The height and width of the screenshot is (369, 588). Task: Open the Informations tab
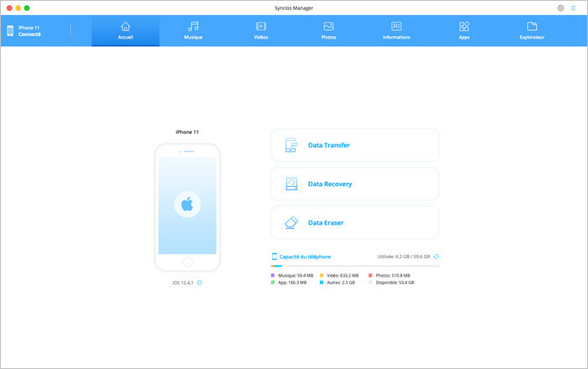click(396, 31)
